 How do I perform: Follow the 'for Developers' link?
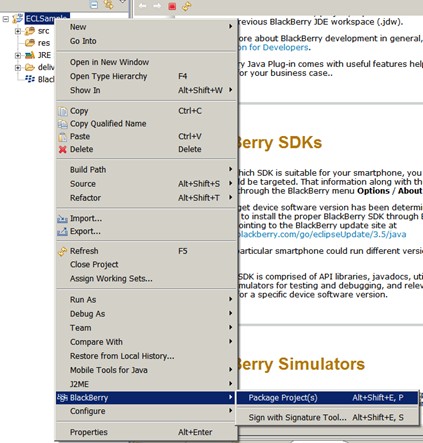click(x=274, y=47)
